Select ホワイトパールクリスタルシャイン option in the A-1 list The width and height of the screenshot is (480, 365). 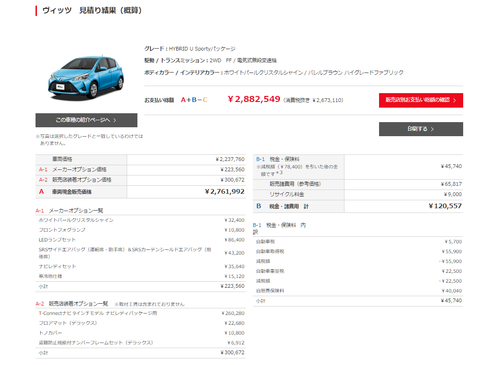pos(76,220)
